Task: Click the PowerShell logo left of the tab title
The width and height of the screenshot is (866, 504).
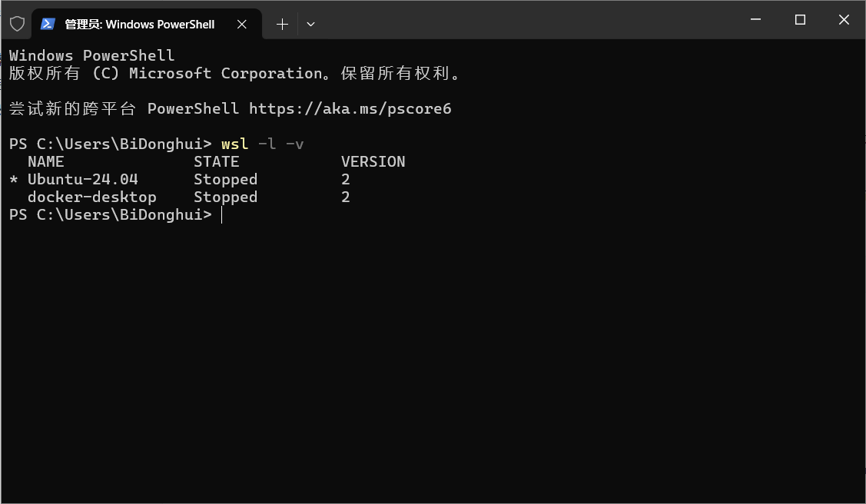Action: pos(48,24)
